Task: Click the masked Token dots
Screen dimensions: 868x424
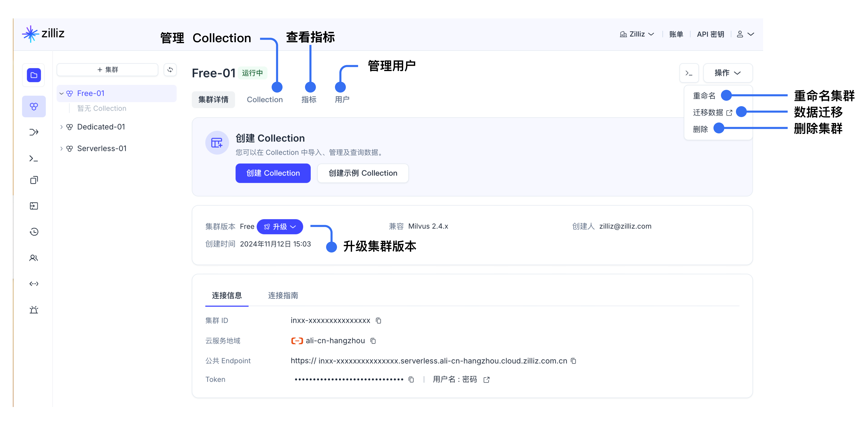Action: 349,380
